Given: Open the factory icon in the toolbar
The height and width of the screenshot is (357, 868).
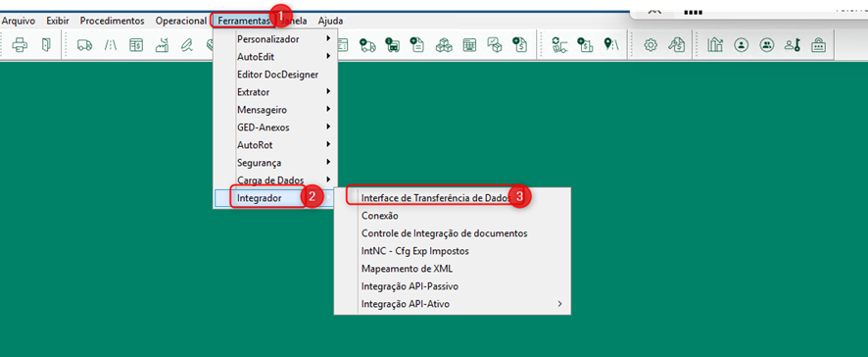Looking at the screenshot, I should click(162, 45).
